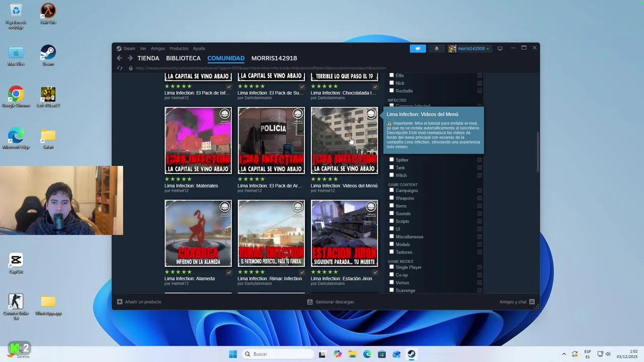Viewport: 644px width, 362px height.
Task: Tick the Miscellaneous checkbox
Action: [391, 236]
